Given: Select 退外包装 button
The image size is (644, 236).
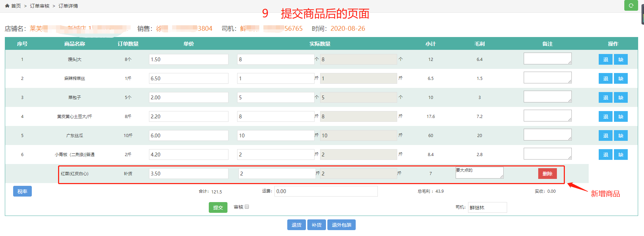Looking at the screenshot, I should coord(341,225).
